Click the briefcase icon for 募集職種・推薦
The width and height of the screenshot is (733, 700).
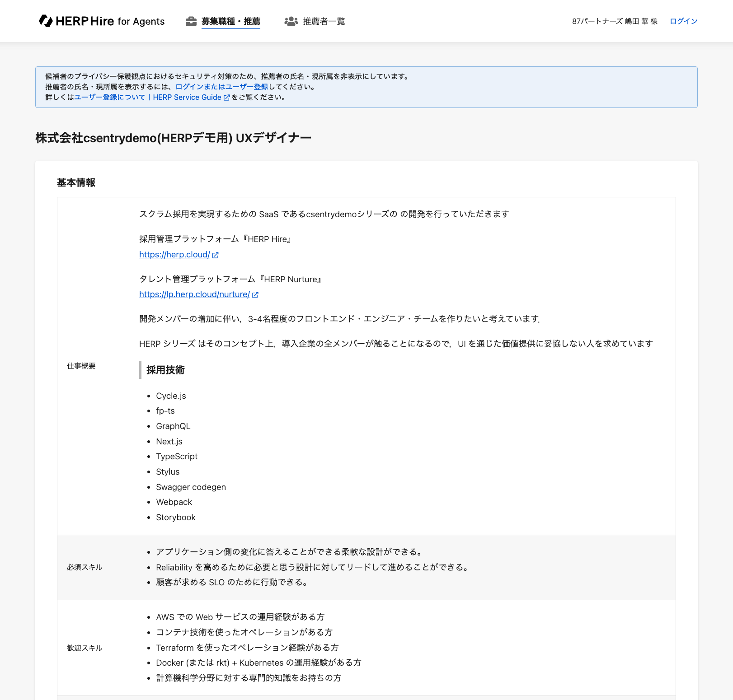pos(191,21)
